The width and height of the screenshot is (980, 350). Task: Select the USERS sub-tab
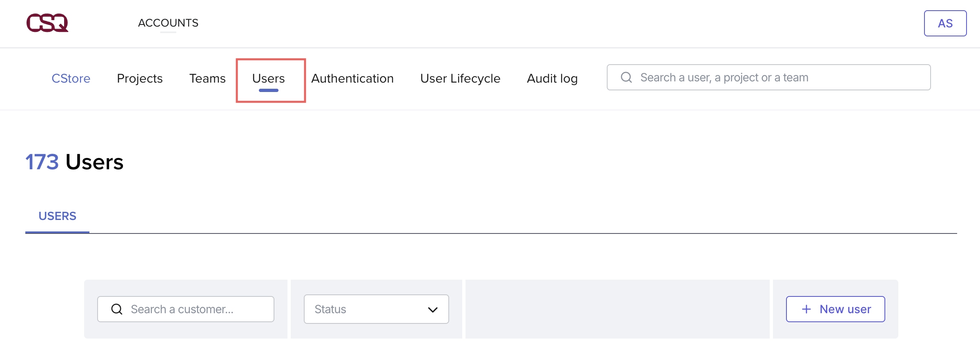coord(57,216)
